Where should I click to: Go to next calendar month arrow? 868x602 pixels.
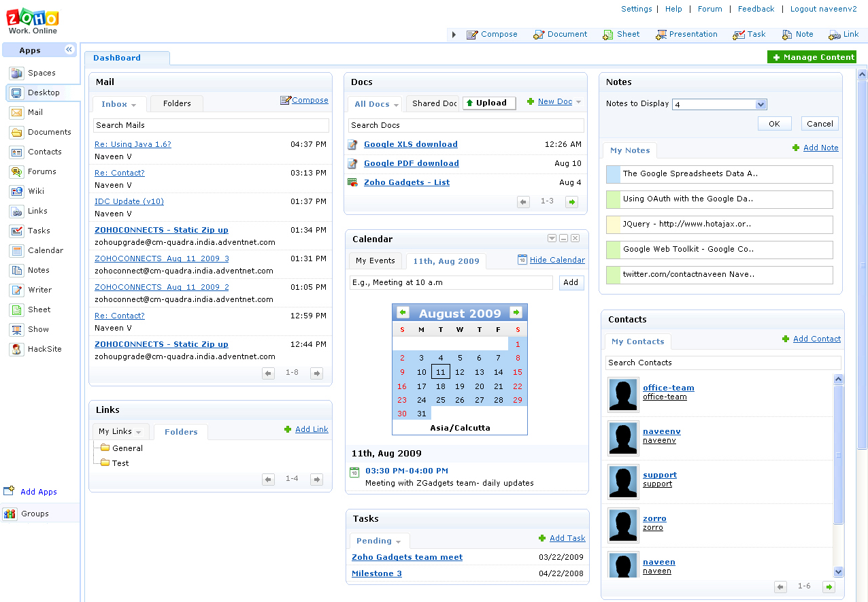(x=516, y=312)
